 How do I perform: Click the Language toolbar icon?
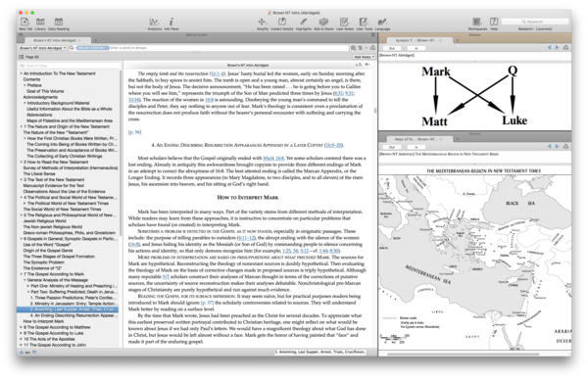coord(382,23)
